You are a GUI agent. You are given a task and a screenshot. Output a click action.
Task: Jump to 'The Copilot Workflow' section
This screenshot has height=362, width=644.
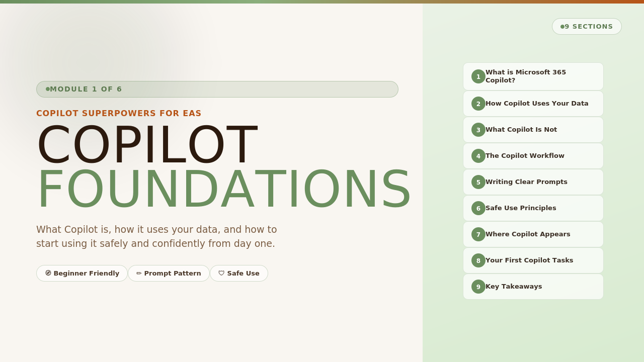coord(525,156)
